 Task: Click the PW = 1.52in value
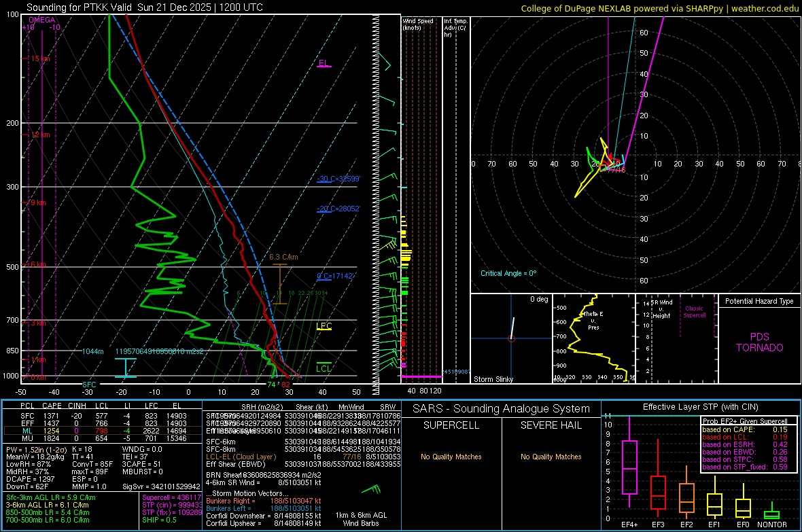pyautogui.click(x=36, y=449)
